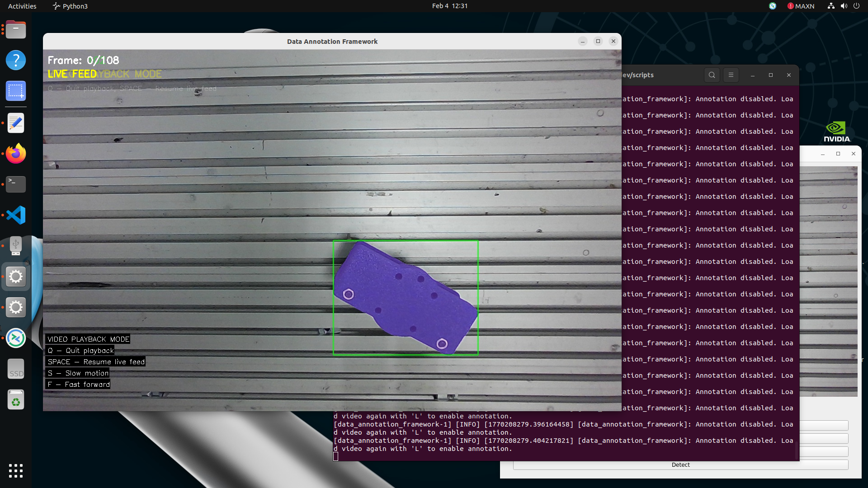Image resolution: width=868 pixels, height=488 pixels.
Task: Maximize the Data Annotation Framework window
Action: pyautogui.click(x=598, y=41)
